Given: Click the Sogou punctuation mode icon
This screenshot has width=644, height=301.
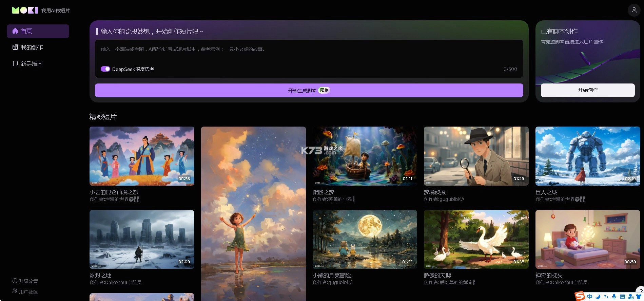Looking at the screenshot, I should click(606, 297).
